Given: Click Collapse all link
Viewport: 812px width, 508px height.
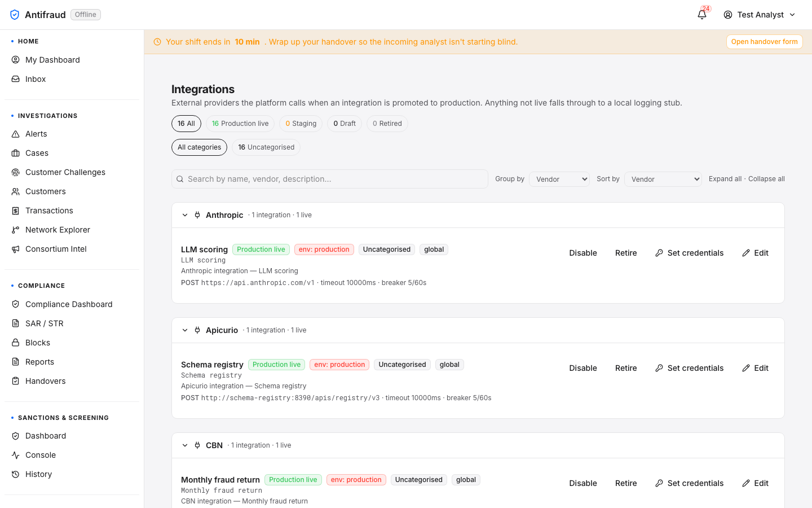Looking at the screenshot, I should point(766,179).
